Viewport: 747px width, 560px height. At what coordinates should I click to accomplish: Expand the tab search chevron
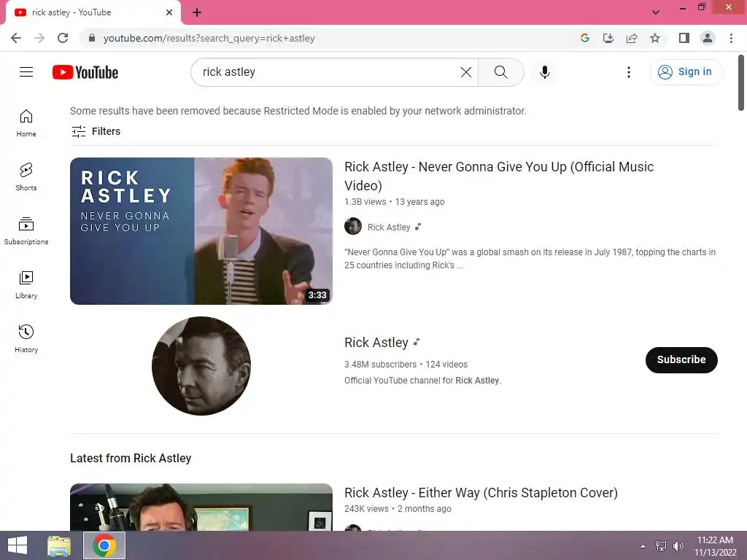click(656, 12)
